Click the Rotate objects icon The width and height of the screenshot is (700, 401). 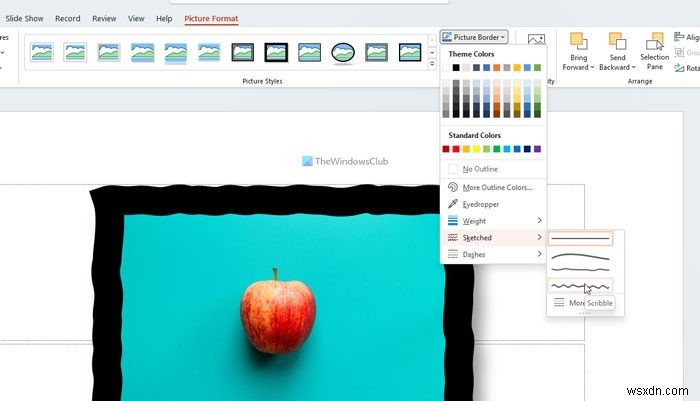point(679,68)
